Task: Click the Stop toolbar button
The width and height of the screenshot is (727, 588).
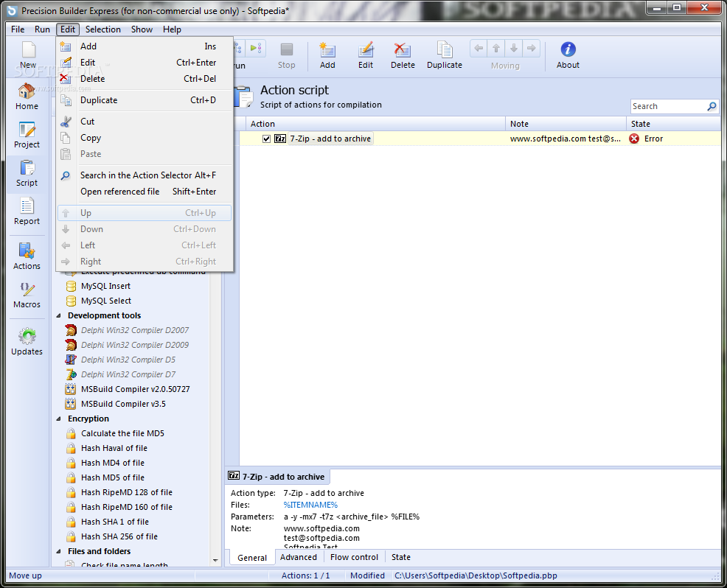Action: point(287,56)
